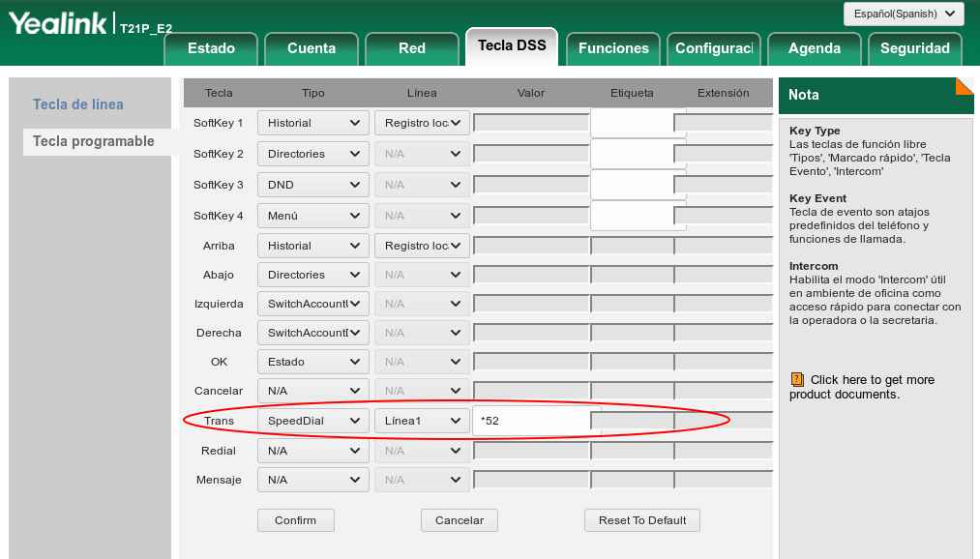Click the Cancelar button at bottom
This screenshot has height=559, width=980.
(459, 520)
